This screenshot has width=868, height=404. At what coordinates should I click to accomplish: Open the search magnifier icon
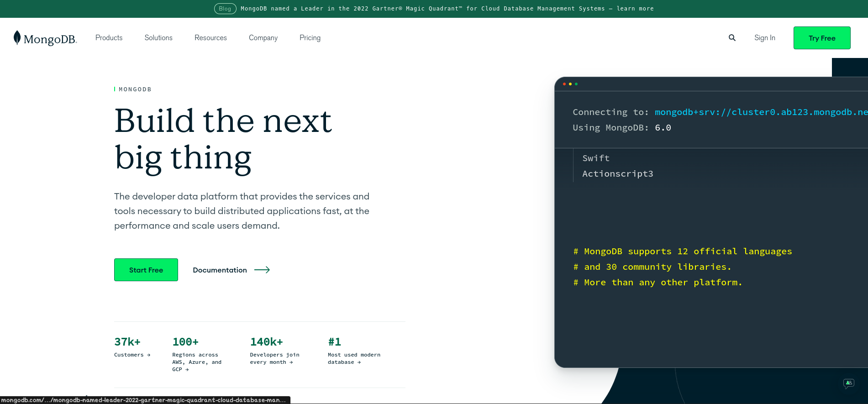pyautogui.click(x=732, y=38)
